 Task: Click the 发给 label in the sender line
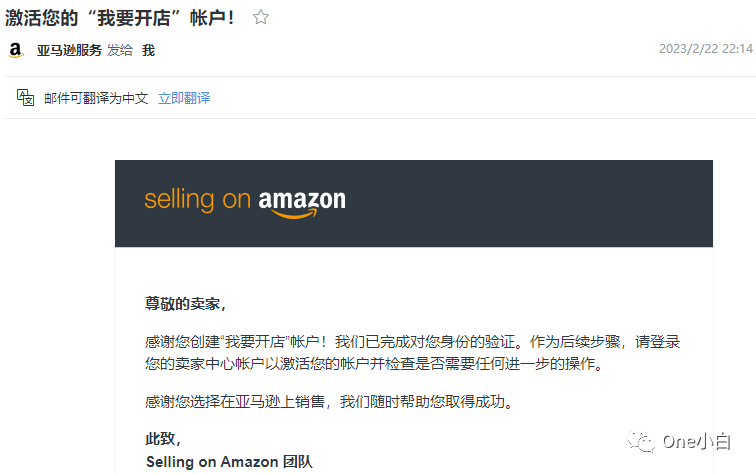[120, 50]
